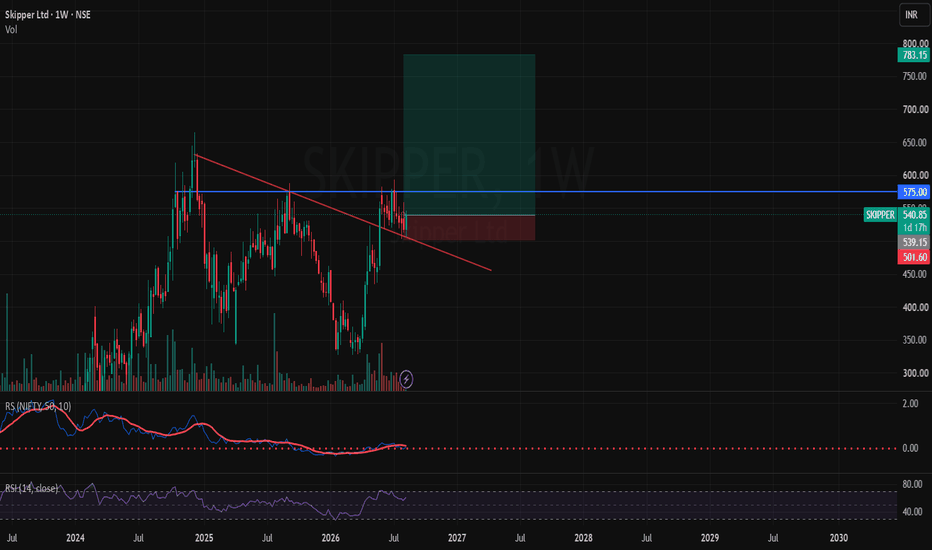Click the 2027 label on time axis

point(456,538)
